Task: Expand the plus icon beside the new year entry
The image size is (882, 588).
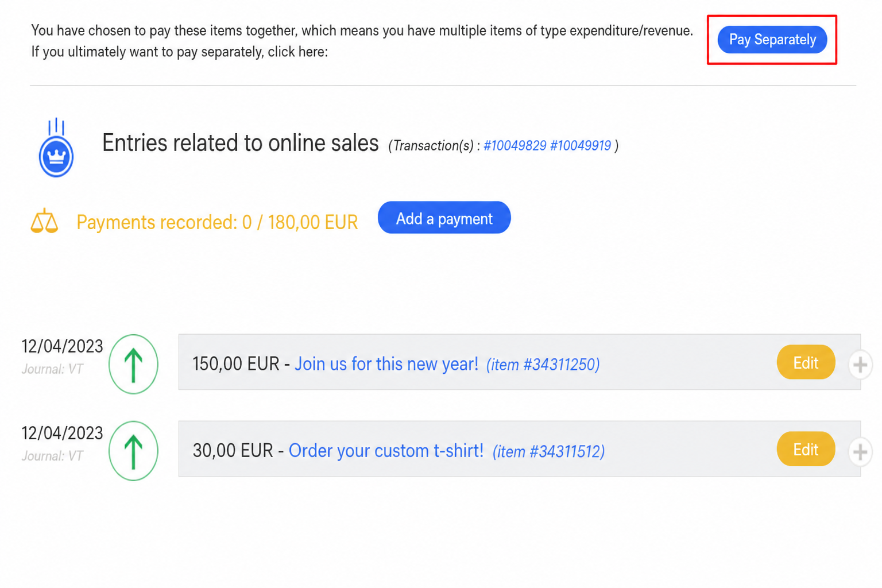Action: (860, 365)
